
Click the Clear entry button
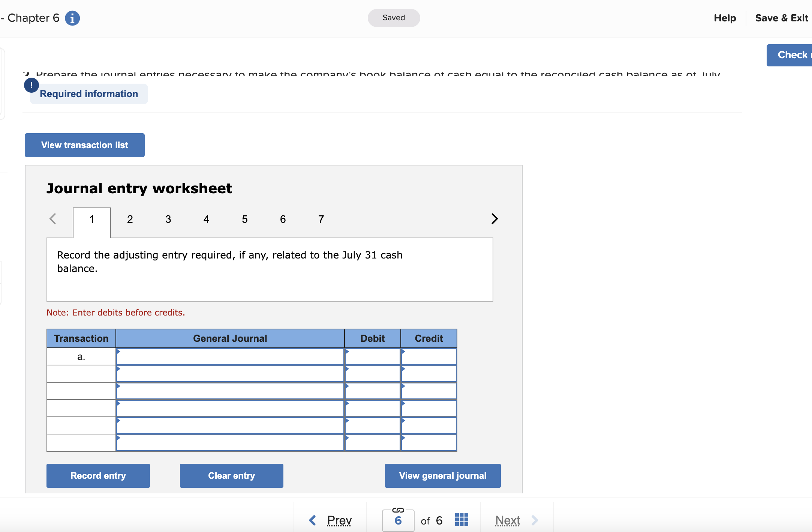click(231, 475)
